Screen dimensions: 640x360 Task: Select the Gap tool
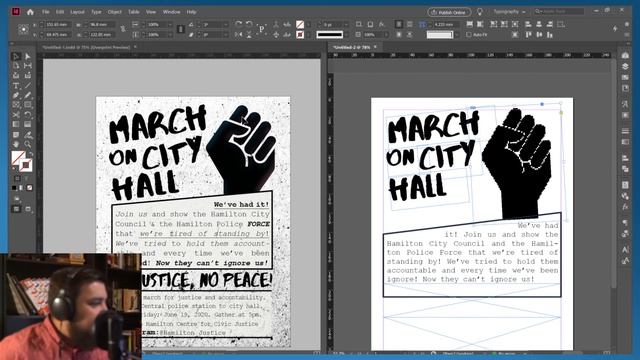click(x=27, y=66)
